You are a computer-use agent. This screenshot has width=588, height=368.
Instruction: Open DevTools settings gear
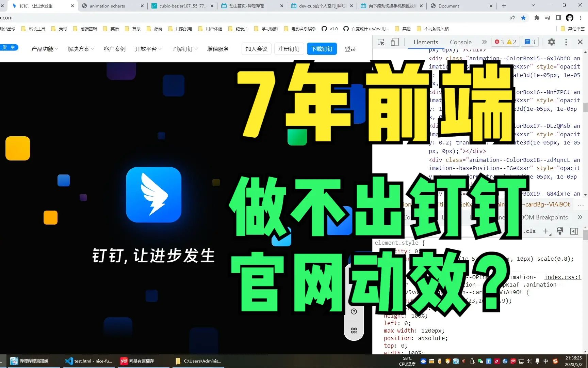(x=551, y=42)
